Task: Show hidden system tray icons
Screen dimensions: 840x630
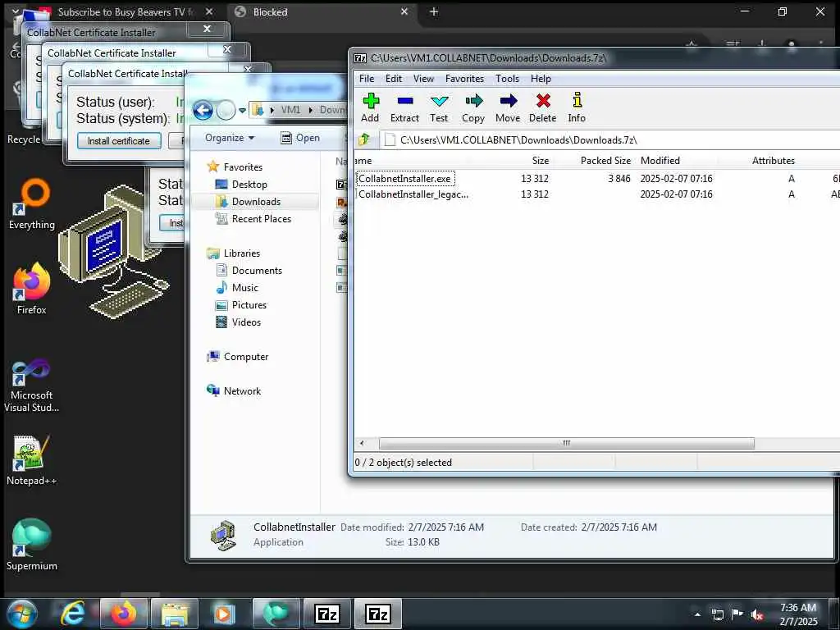Action: coord(697,614)
